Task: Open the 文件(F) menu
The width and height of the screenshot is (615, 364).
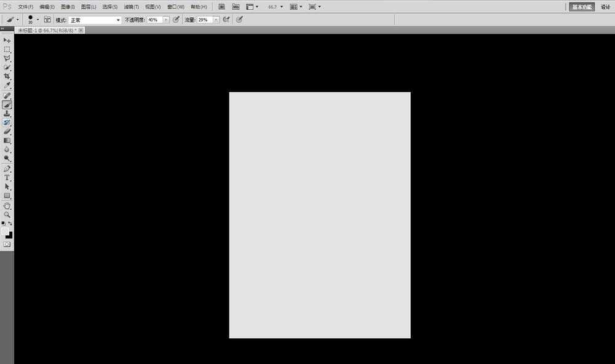Action: (x=26, y=7)
